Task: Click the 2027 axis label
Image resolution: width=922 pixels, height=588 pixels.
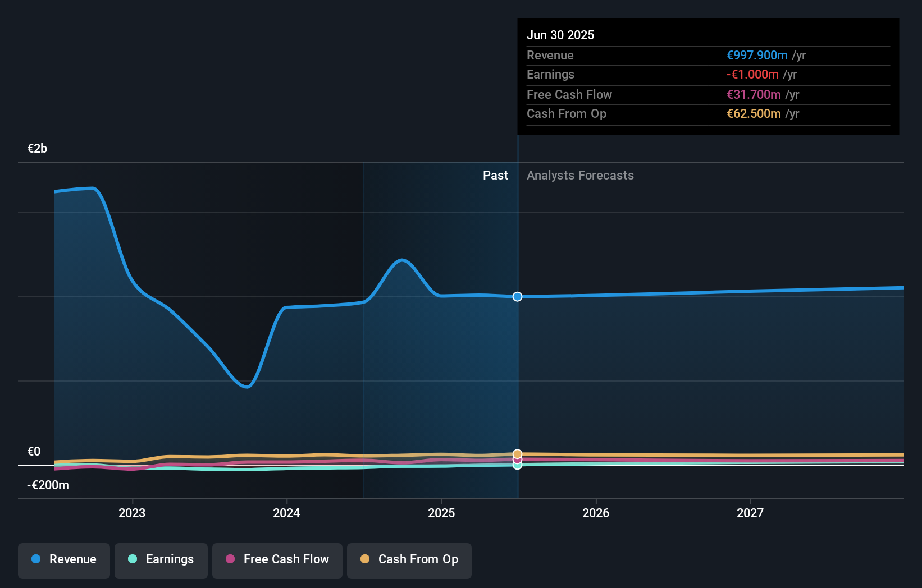Action: [x=751, y=513]
